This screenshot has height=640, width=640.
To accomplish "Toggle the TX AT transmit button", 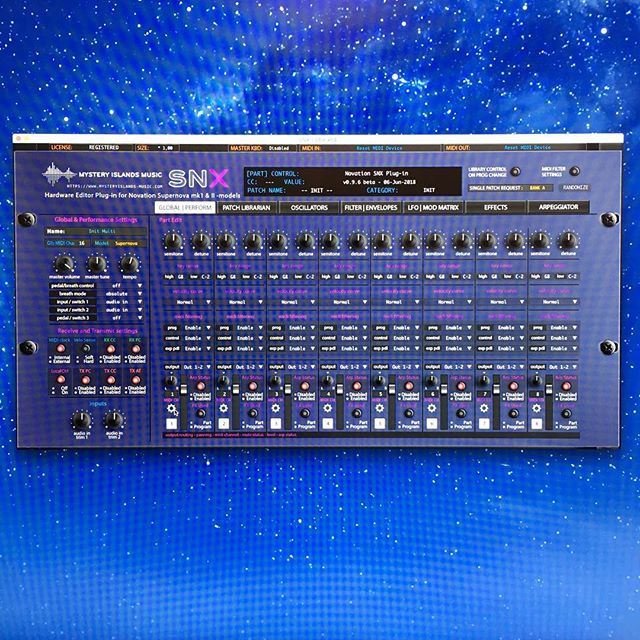I will (x=136, y=380).
